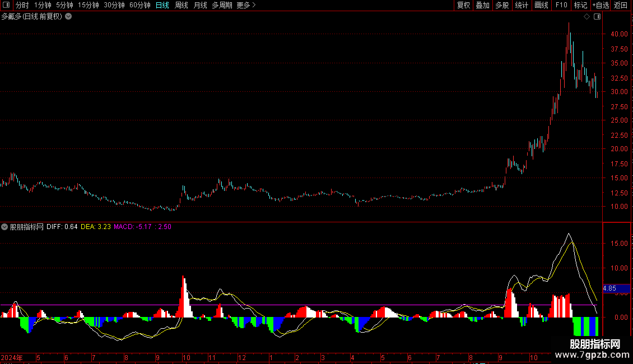Screen dimensions: 633x364
Task: Switch to 周线 weekly chart
Action: [181, 5]
